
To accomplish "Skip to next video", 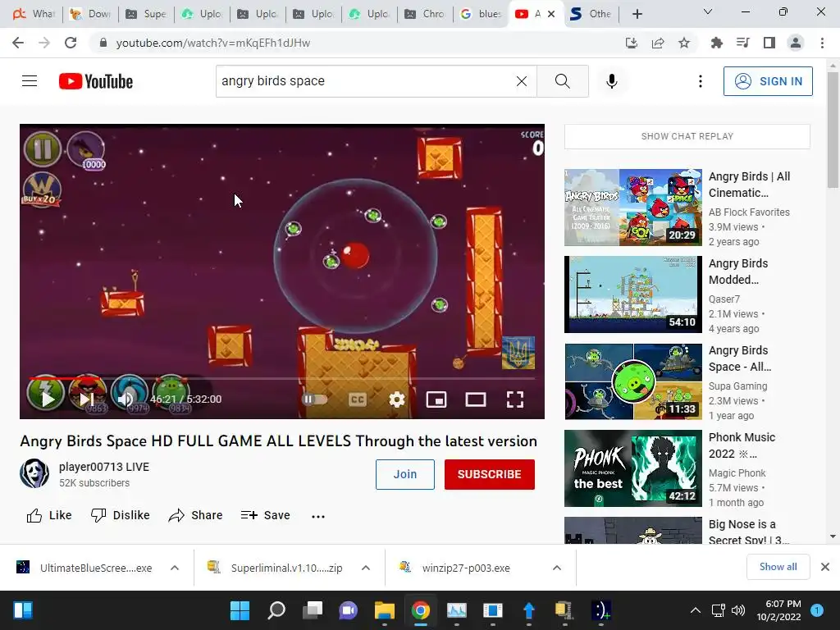I will coord(87,399).
